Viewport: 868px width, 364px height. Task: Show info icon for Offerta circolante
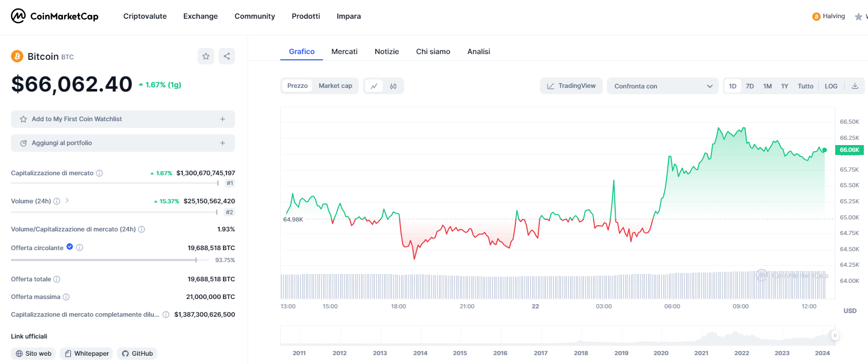coord(80,248)
